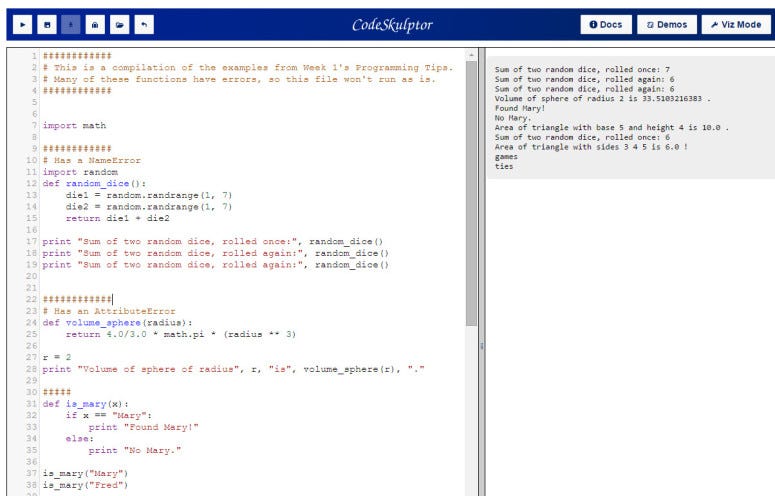Click the print 'Volume of sphere of radius' code line
Screen dimensions: 775x496
233,369
